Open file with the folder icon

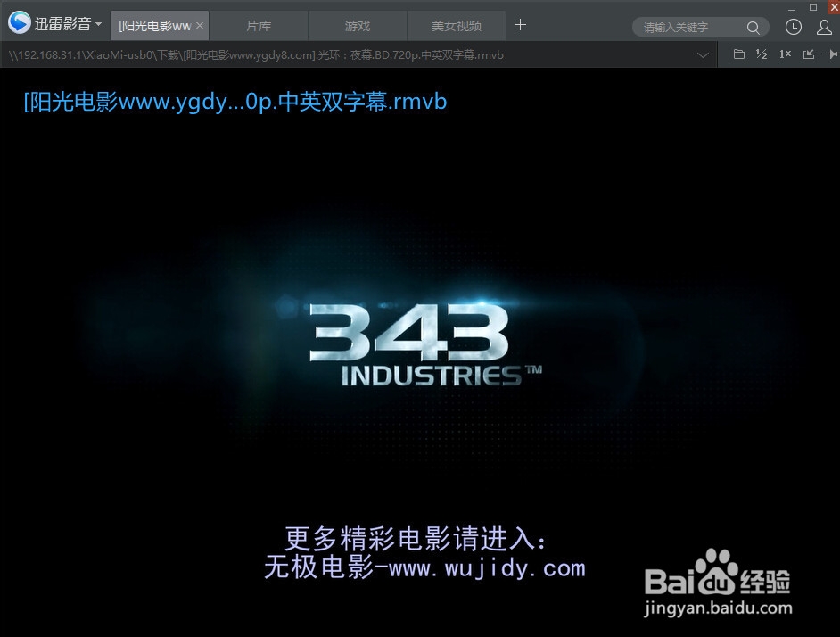[x=738, y=54]
